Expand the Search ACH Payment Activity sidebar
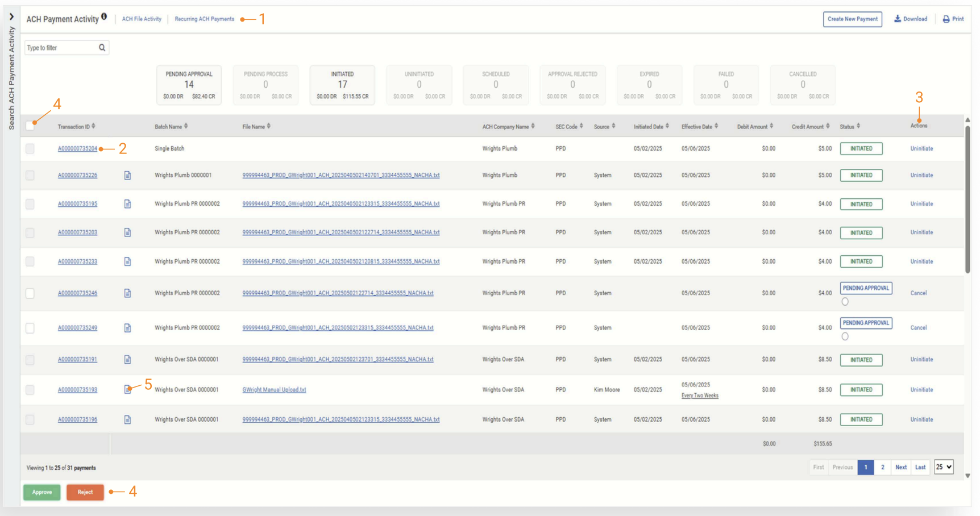The image size is (980, 516). (x=11, y=16)
